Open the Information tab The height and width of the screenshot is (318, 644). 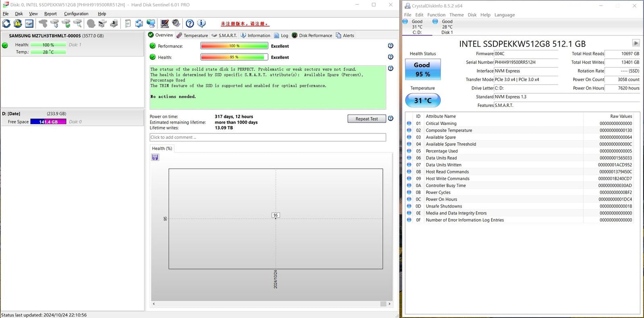coord(255,35)
